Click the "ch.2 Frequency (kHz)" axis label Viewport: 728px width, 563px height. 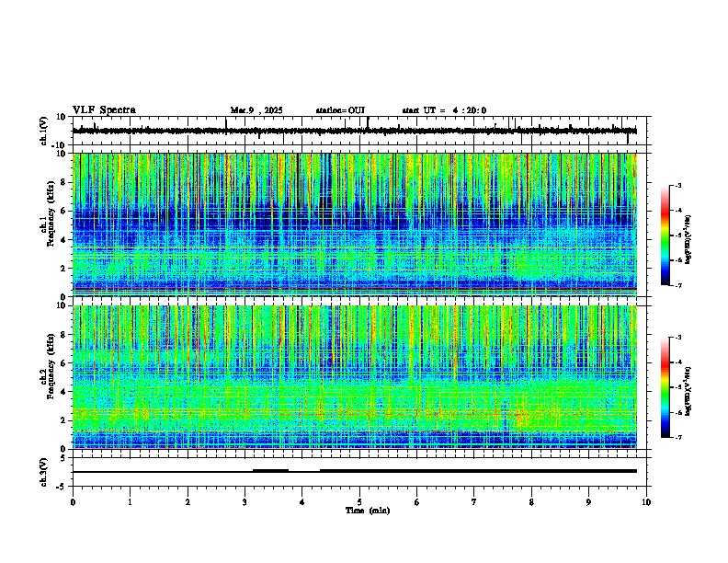(x=47, y=366)
